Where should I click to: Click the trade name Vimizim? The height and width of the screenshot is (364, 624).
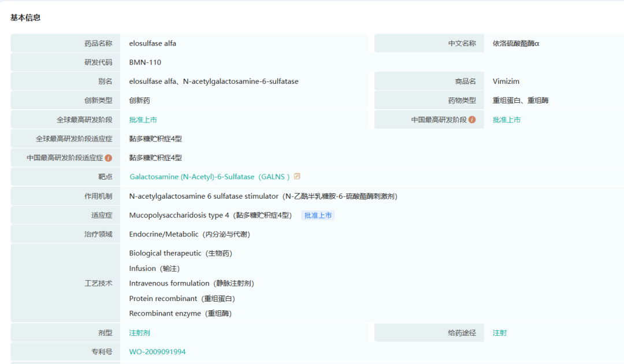(x=506, y=81)
